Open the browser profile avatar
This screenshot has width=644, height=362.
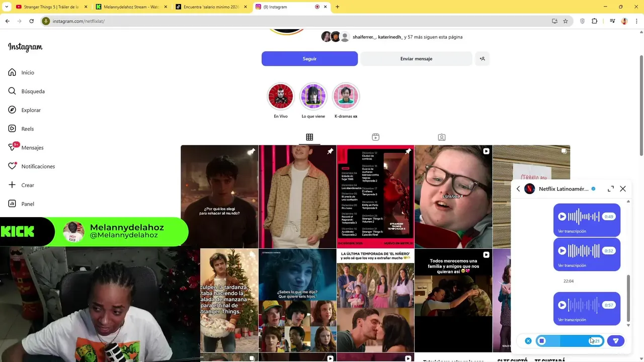pyautogui.click(x=624, y=21)
